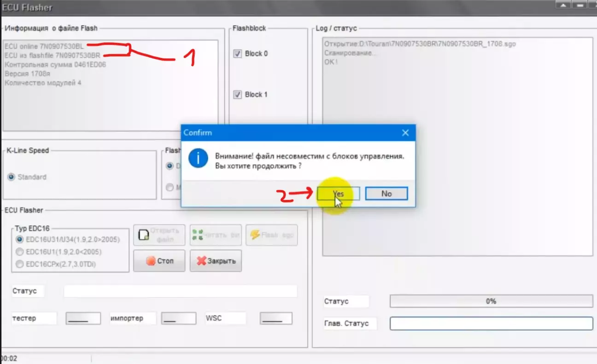Click the WSC value field
The image size is (597, 364).
pos(276,318)
